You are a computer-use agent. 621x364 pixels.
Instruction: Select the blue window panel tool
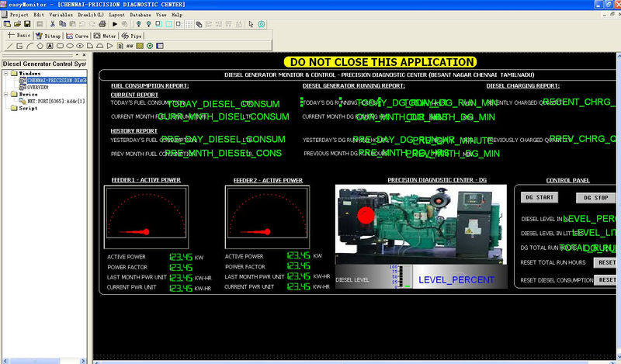pyautogui.click(x=160, y=46)
